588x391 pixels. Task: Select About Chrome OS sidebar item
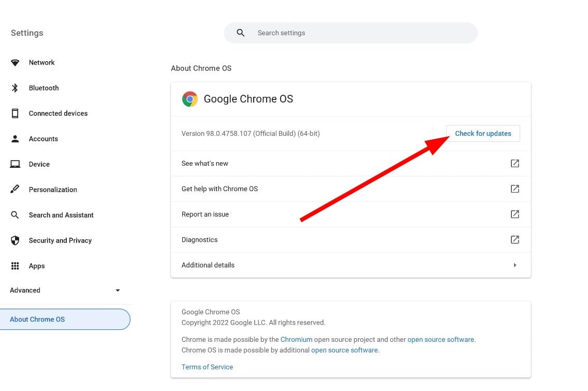pos(65,320)
